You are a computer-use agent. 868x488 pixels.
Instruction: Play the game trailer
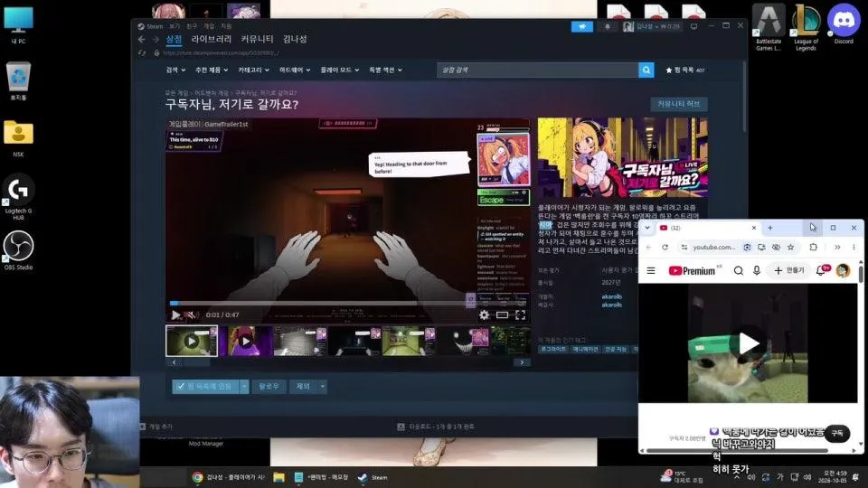175,314
